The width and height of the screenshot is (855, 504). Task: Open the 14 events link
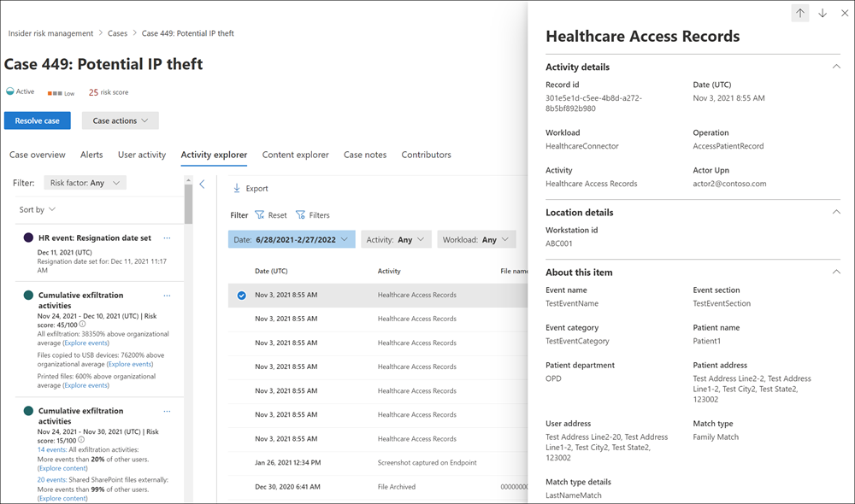(52, 449)
